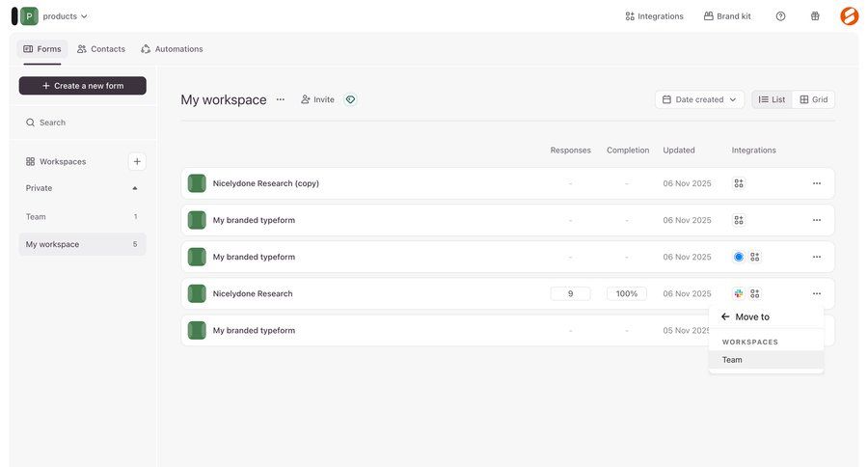Click the 100% completion badge
Image resolution: width=868 pixels, height=467 pixels.
(x=627, y=293)
